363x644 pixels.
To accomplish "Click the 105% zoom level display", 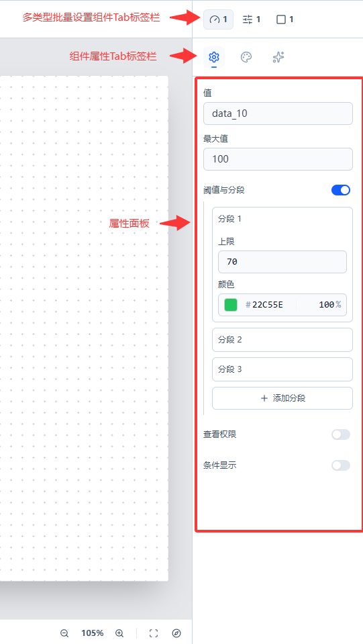I will [x=92, y=633].
